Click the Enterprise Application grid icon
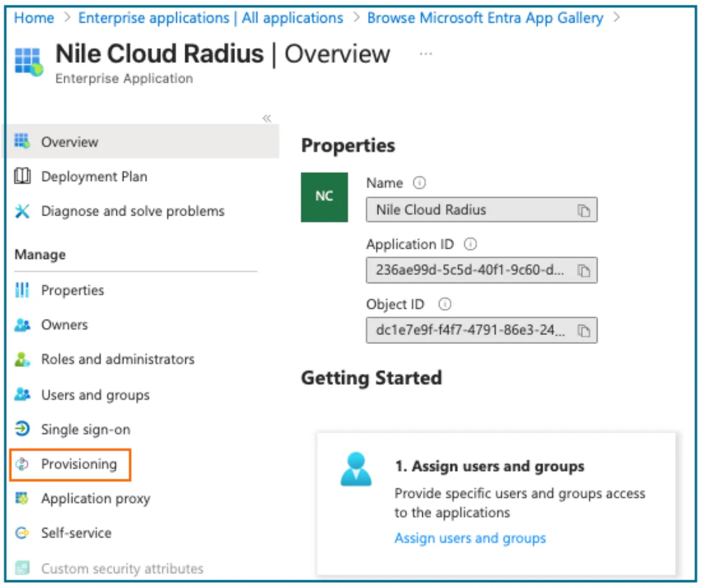Viewport: 702px width, 588px height. [x=29, y=61]
